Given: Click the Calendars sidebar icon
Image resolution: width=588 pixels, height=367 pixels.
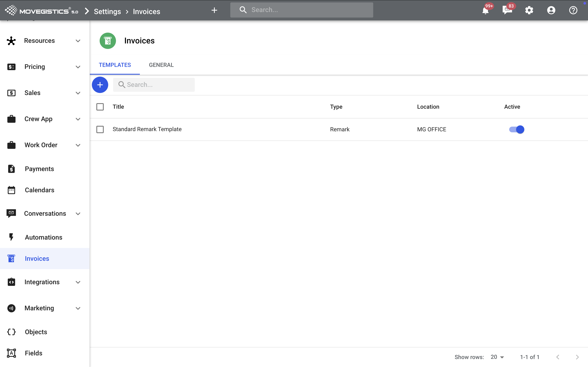Looking at the screenshot, I should 11,190.
